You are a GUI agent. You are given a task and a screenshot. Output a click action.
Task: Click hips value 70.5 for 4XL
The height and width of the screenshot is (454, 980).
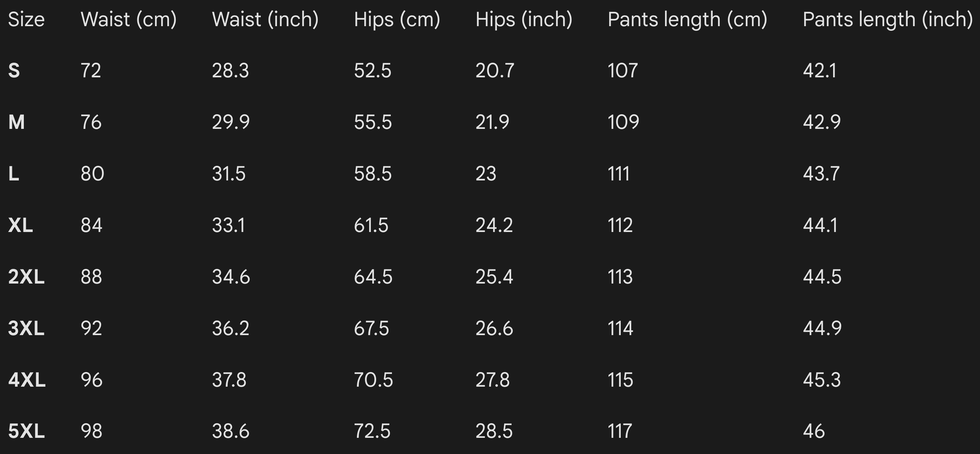point(373,380)
